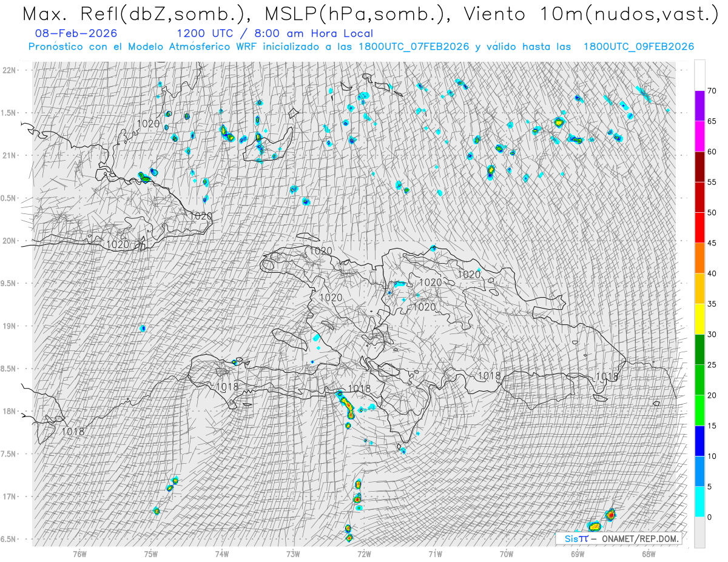Screen dimensions: 728x562
Task: Click the '73W' longitude axis label
Action: point(293,554)
